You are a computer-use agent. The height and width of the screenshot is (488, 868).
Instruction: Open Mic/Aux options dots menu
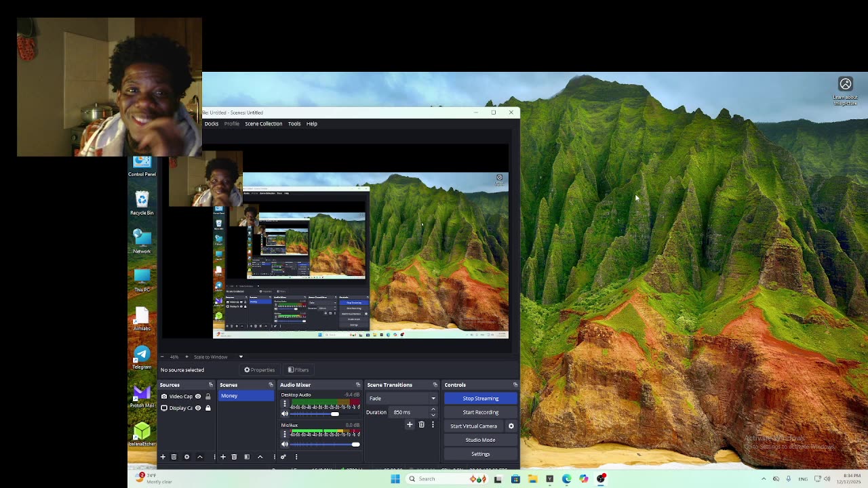click(x=285, y=434)
